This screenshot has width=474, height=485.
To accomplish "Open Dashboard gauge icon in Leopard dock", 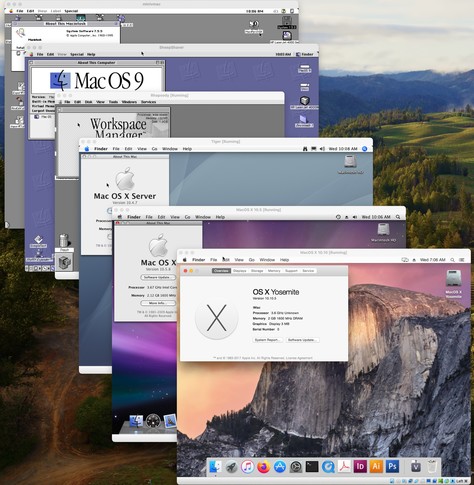I will [x=153, y=421].
